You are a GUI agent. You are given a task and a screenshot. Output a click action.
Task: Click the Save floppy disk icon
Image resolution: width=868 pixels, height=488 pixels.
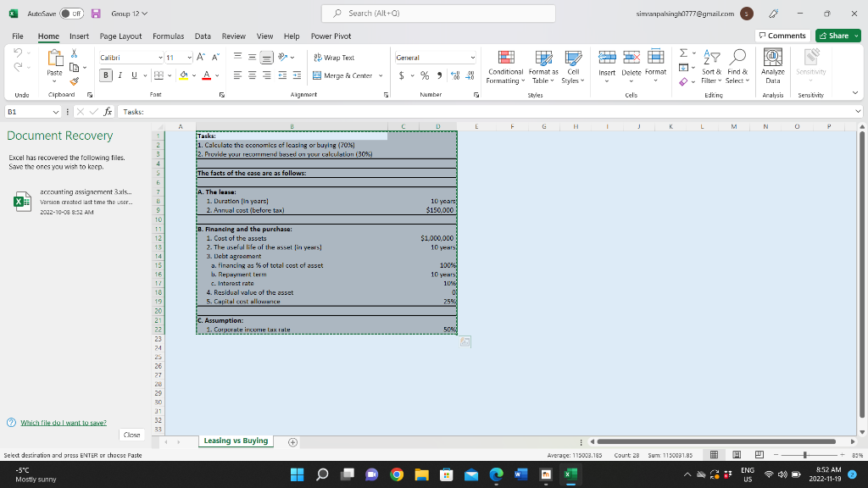pos(96,14)
